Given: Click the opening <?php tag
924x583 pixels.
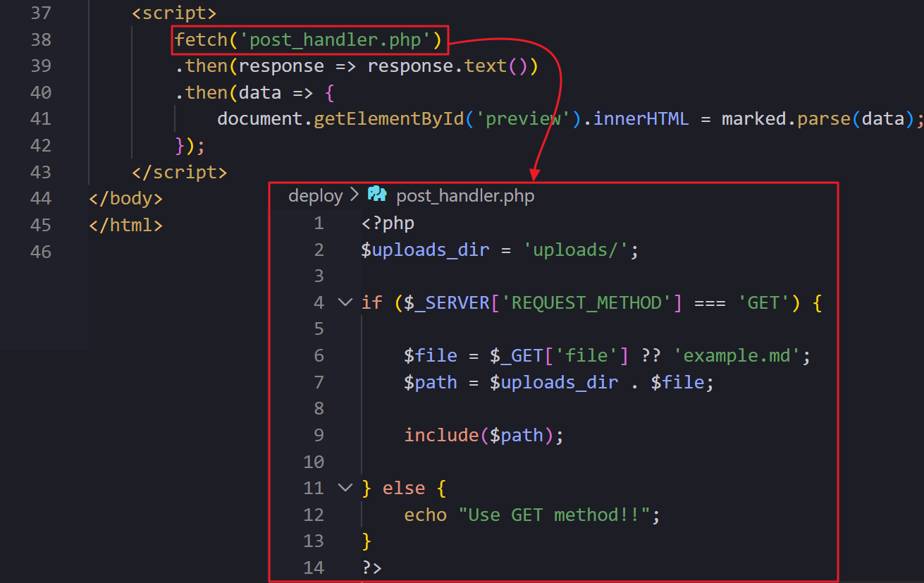Looking at the screenshot, I should coord(388,223).
